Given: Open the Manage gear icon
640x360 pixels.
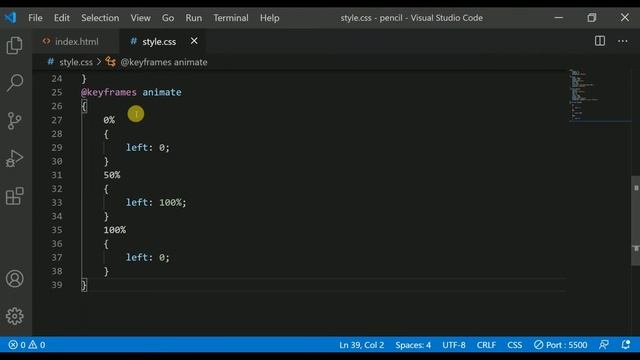Looking at the screenshot, I should 15,316.
